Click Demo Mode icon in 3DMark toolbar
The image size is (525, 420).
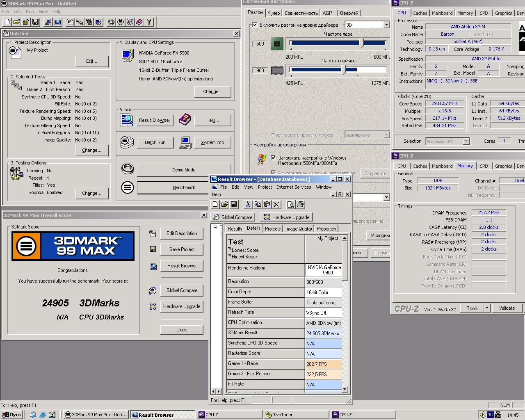pyautogui.click(x=111, y=22)
